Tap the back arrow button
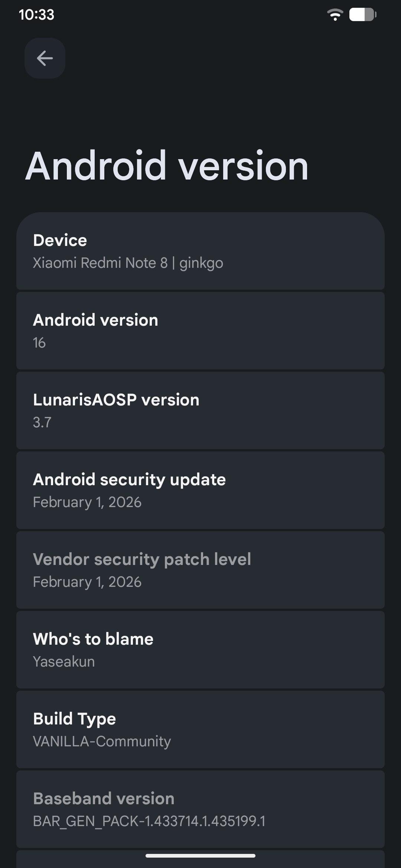 (45, 58)
